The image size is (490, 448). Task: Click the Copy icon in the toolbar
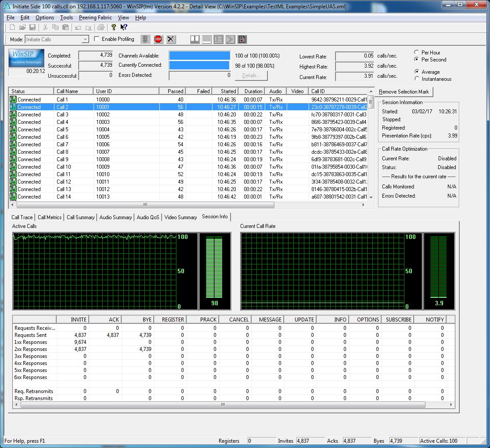click(55, 28)
